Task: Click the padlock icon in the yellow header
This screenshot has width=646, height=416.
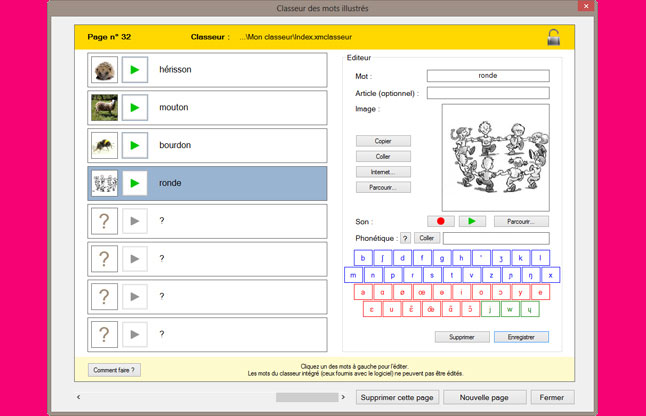Action: coord(553,38)
